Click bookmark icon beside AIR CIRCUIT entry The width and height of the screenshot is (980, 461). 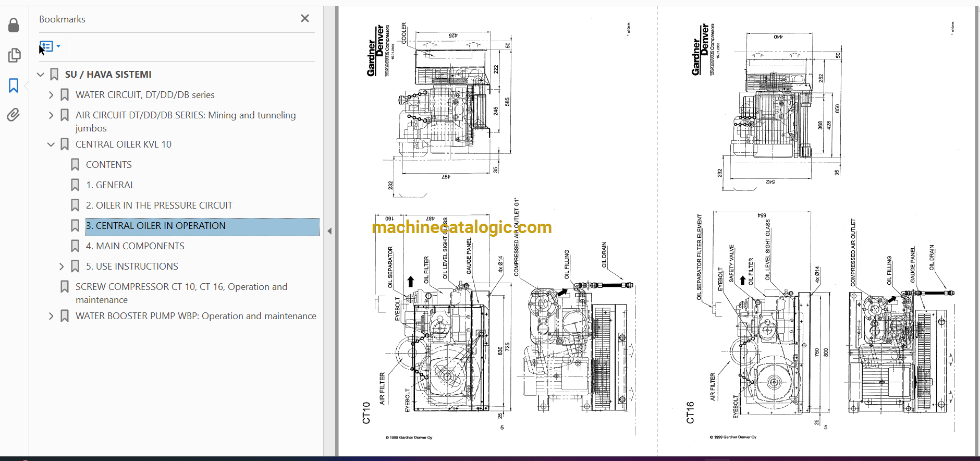pos(65,115)
